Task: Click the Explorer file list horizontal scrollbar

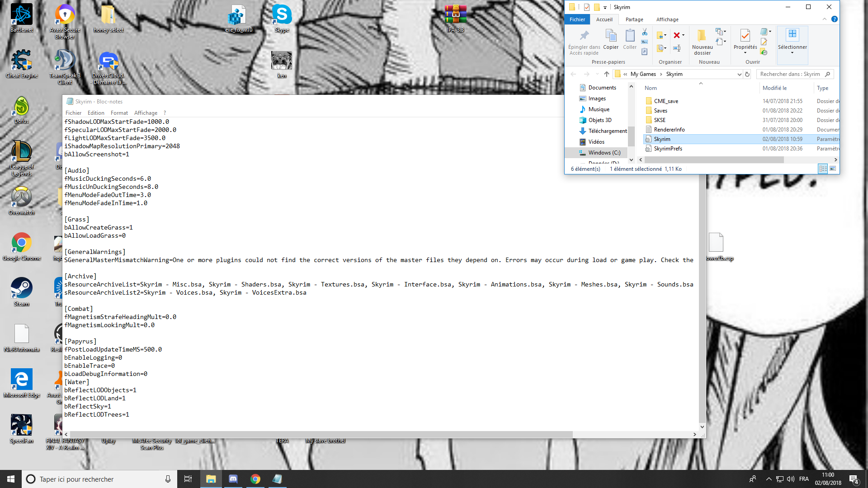Action: pyautogui.click(x=714, y=160)
